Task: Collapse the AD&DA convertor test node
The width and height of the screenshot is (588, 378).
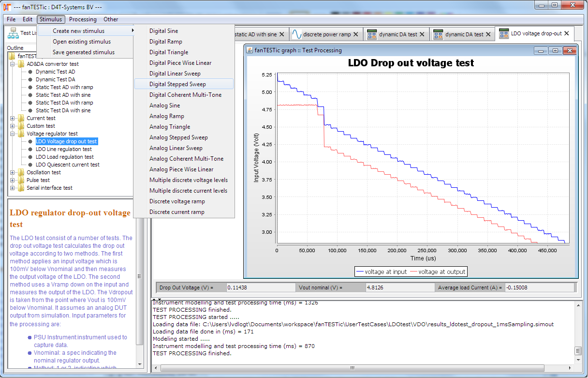Action: (13, 64)
